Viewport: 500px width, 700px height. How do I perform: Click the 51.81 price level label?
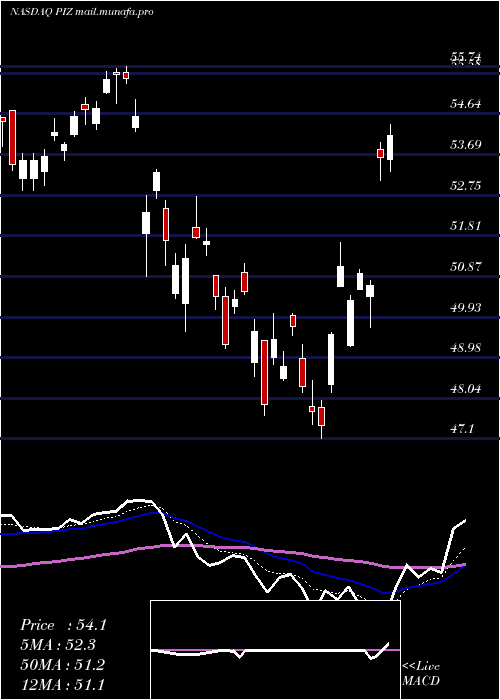click(x=466, y=226)
